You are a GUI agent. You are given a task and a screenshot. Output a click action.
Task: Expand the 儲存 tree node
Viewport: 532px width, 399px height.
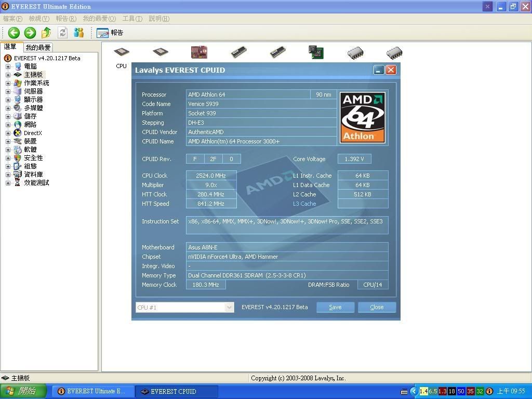click(8, 116)
